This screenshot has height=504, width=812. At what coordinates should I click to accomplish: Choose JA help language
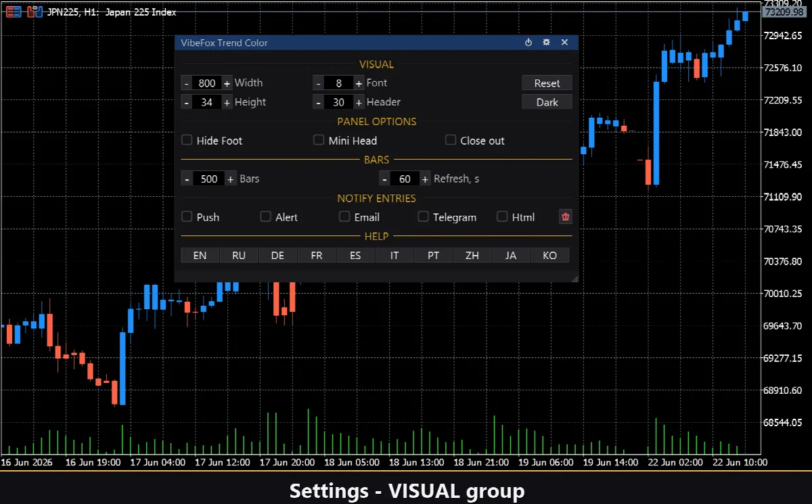pos(511,256)
